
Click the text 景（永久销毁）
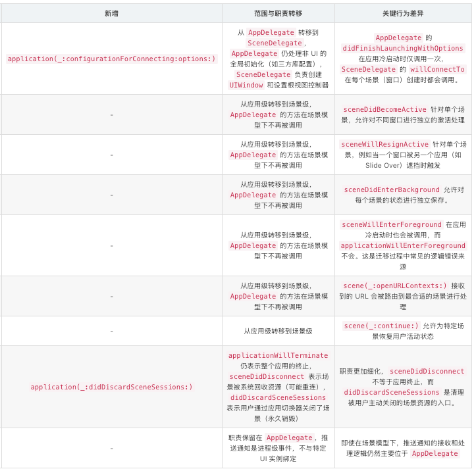276,418
